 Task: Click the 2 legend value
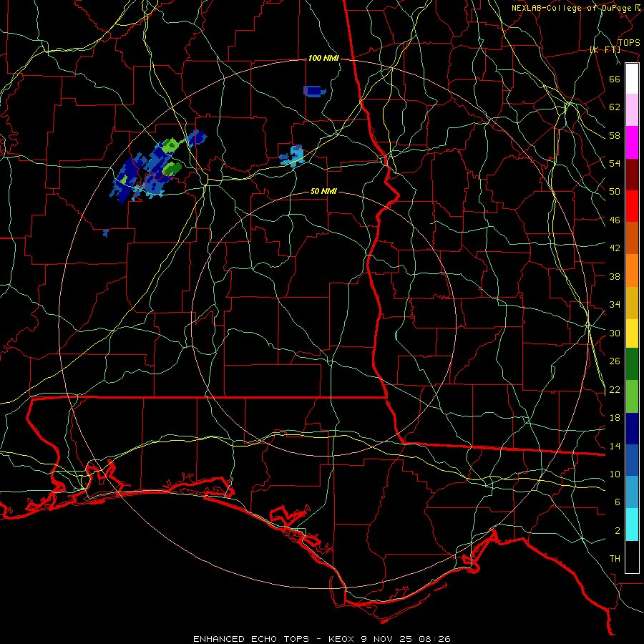pos(618,531)
